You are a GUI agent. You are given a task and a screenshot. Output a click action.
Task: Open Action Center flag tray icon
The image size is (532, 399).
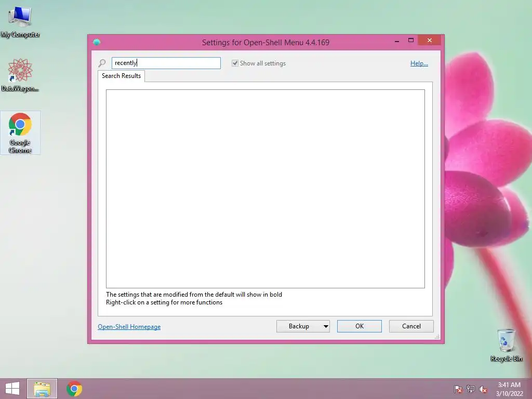[458, 389]
